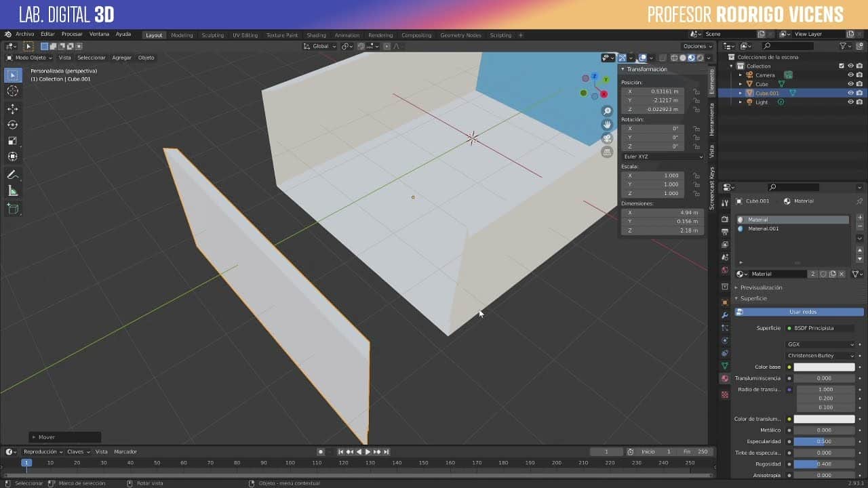Viewport: 868px width, 488px height.
Task: Open the Archivo menu
Action: (24, 35)
